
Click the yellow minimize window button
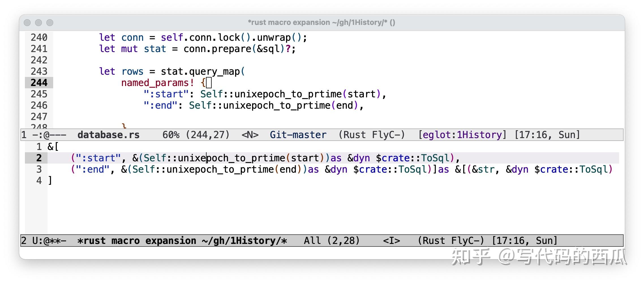[x=38, y=23]
